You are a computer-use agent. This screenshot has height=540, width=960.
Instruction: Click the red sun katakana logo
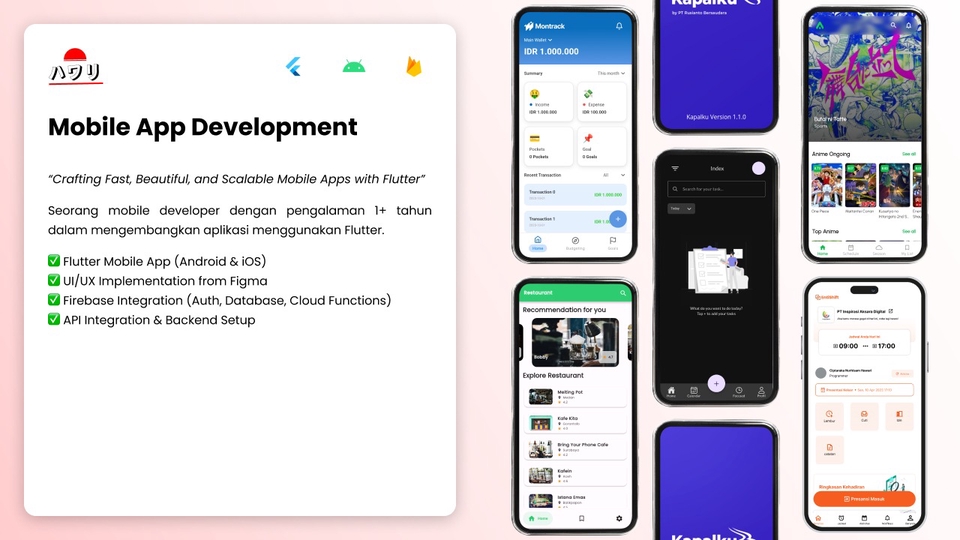tap(75, 66)
